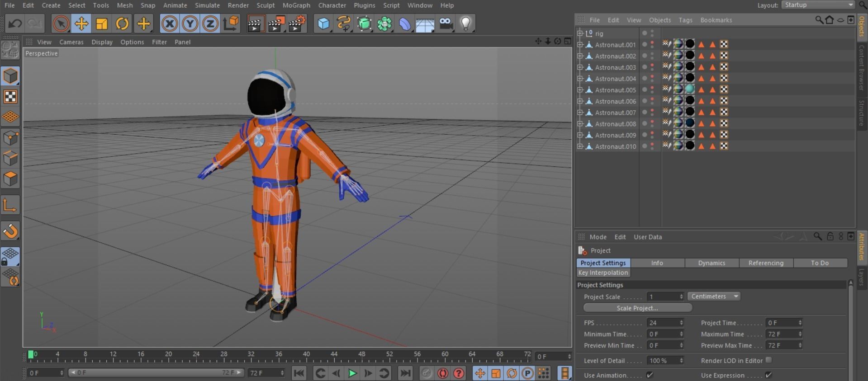Open the Cameras viewport menu

(x=71, y=42)
